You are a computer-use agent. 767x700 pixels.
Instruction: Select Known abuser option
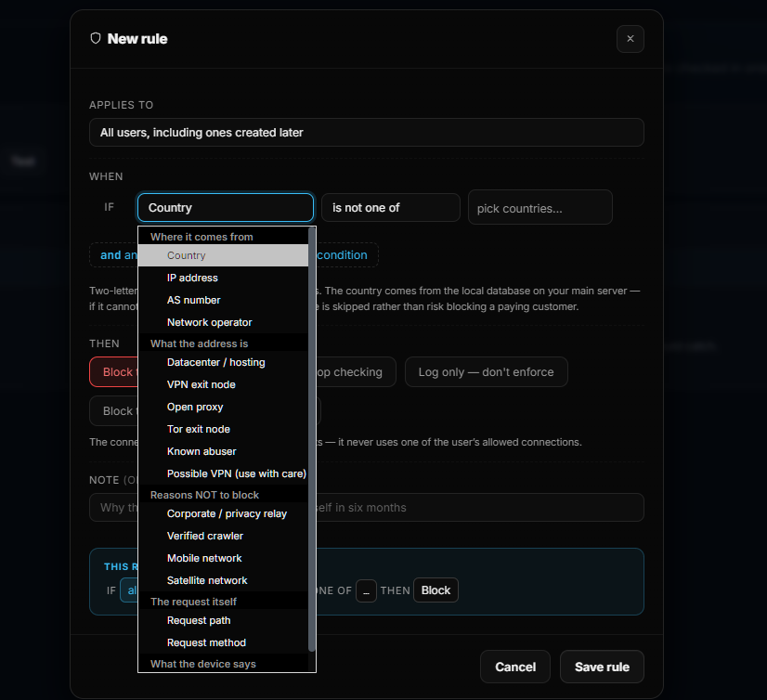coord(223,451)
